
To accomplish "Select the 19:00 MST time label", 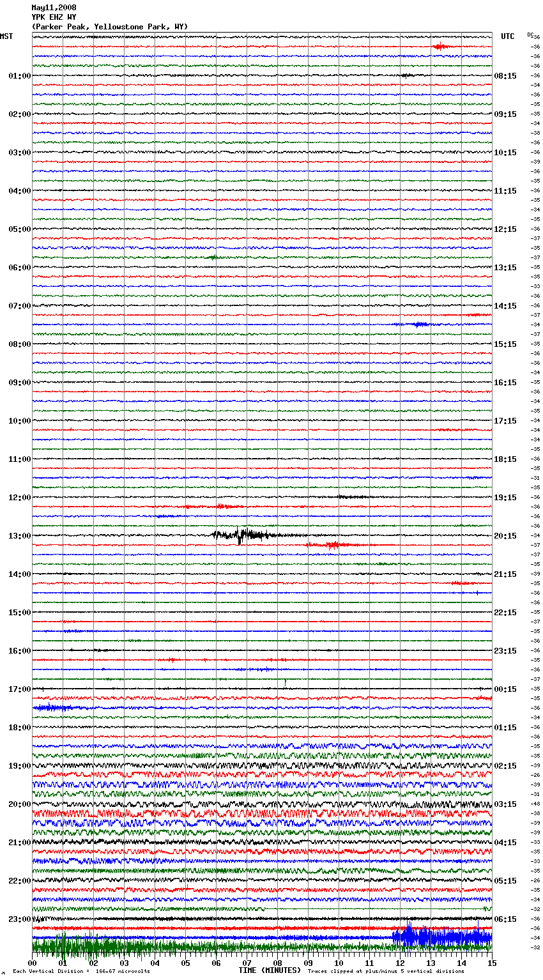I will tap(20, 766).
